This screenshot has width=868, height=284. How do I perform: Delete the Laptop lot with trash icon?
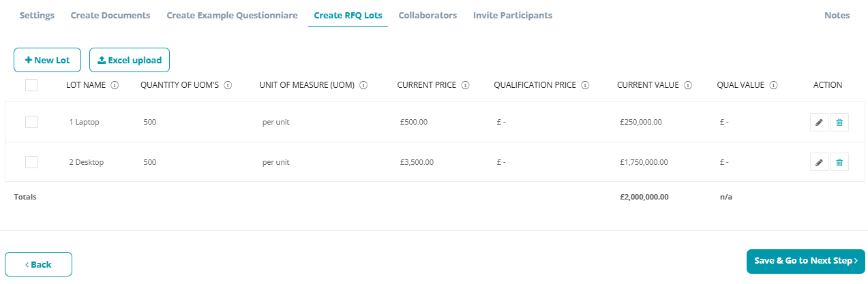coord(839,123)
